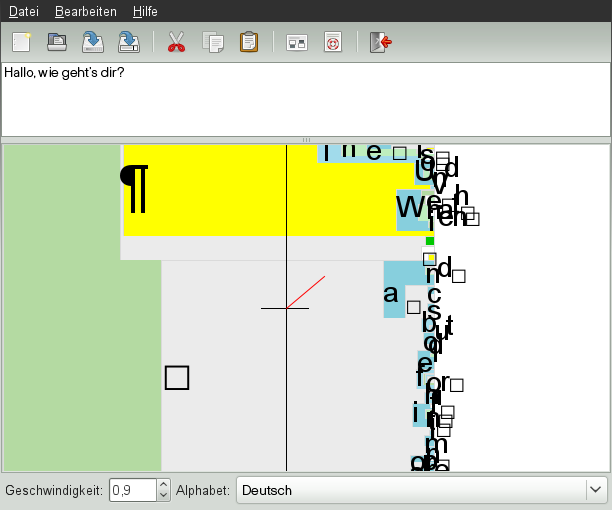Open Help with the lifebuoy icon
The width and height of the screenshot is (612, 510).
[x=333, y=42]
